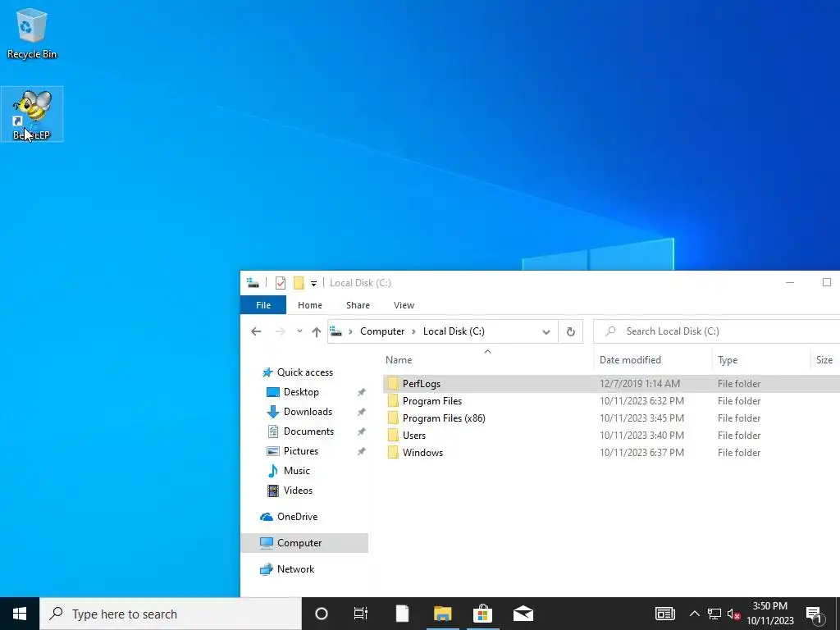Open Desktop in navigation pane
840x630 pixels.
pos(301,392)
